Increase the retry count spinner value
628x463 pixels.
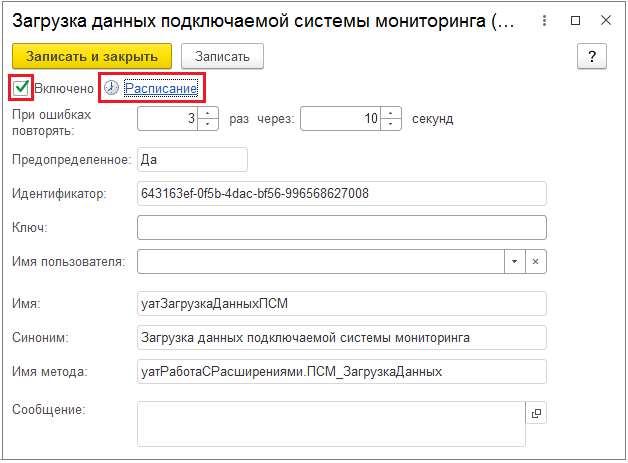(208, 114)
